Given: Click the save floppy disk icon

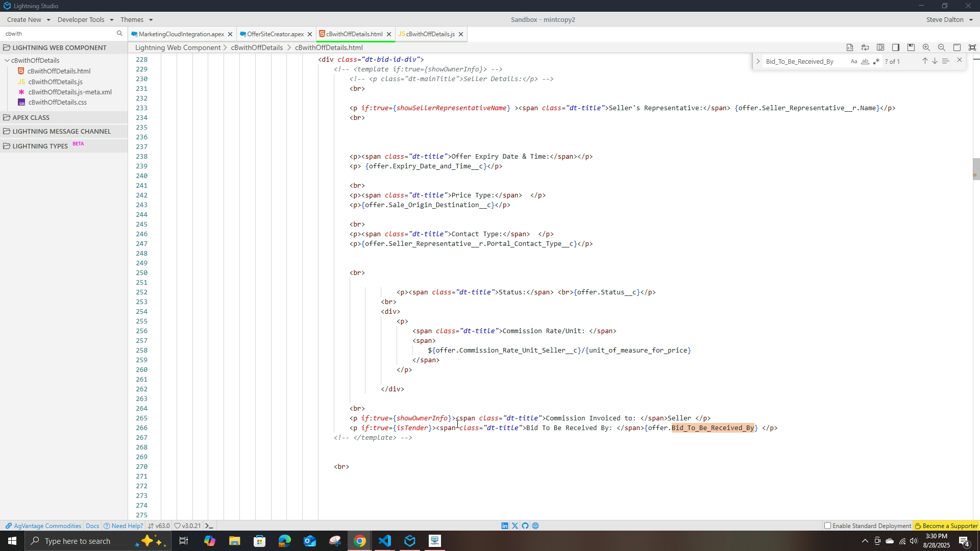Looking at the screenshot, I should tap(911, 47).
